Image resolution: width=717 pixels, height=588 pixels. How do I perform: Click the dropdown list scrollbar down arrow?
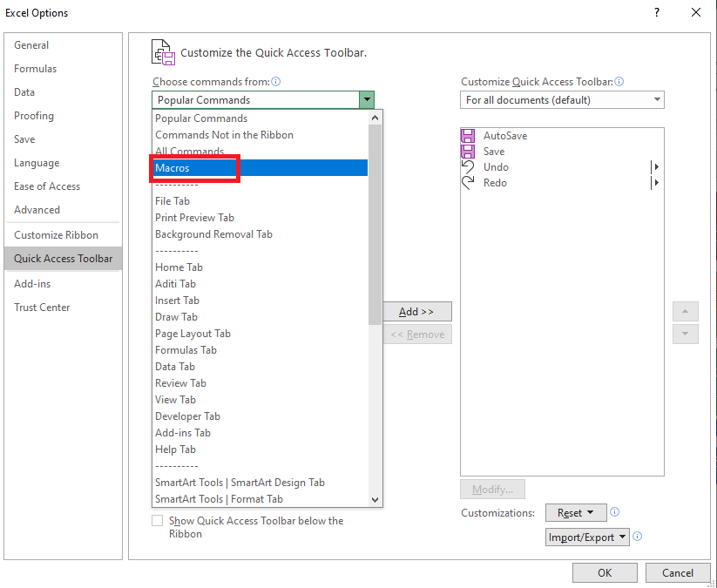[375, 500]
